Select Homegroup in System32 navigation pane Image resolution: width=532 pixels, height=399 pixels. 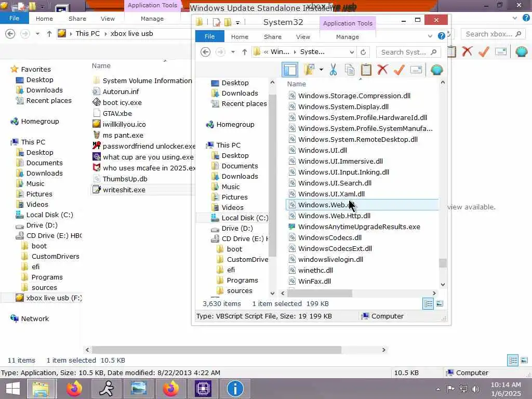235,125
